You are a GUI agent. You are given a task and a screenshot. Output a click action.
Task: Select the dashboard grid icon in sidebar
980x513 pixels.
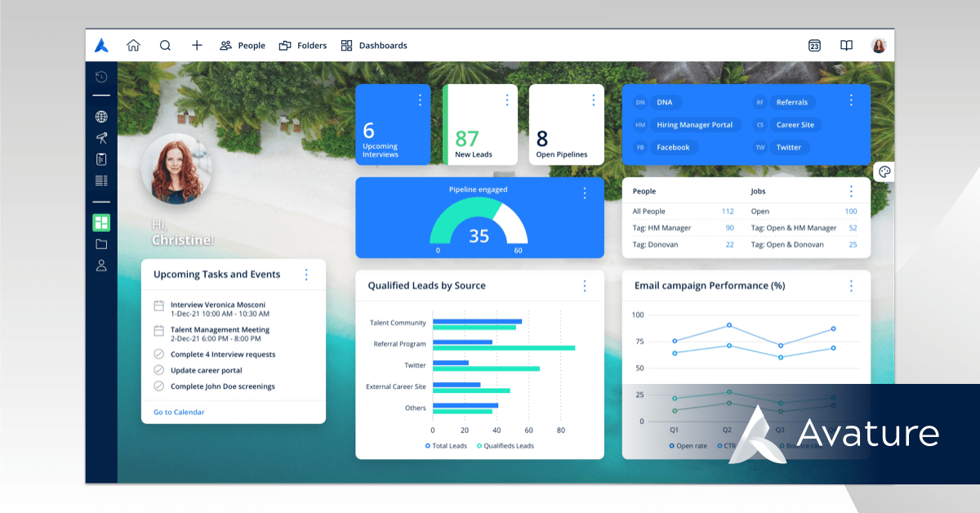(101, 223)
